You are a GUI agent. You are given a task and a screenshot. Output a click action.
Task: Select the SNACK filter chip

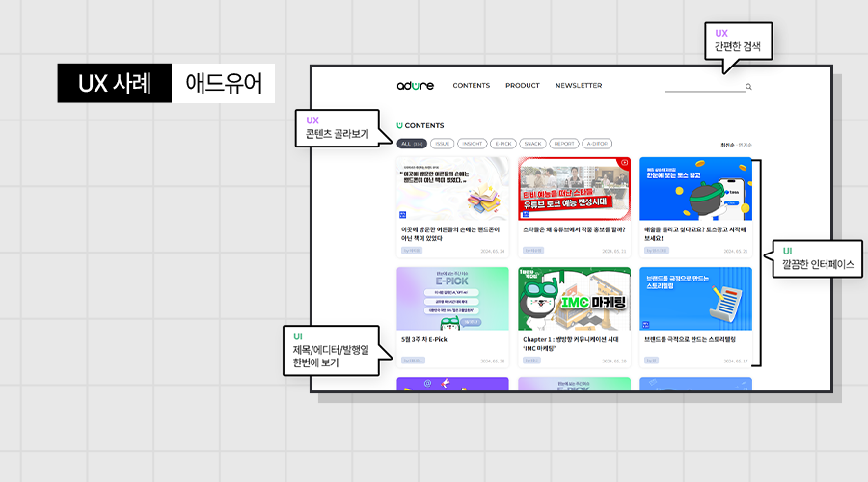pyautogui.click(x=532, y=144)
